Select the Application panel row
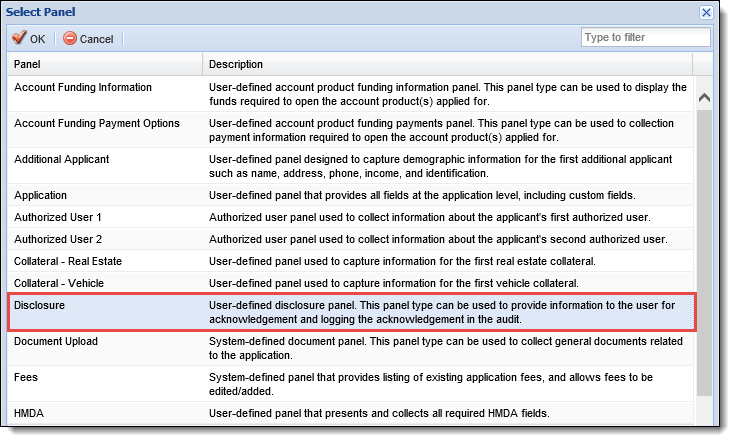Viewport: 735px width, 442px height. 350,195
